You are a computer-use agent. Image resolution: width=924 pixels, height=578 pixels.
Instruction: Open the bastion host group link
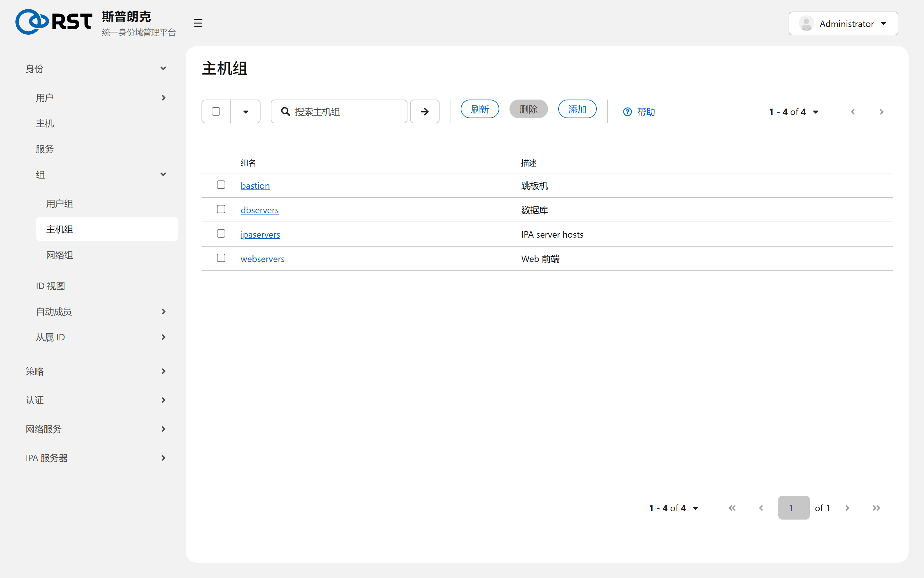click(x=255, y=185)
